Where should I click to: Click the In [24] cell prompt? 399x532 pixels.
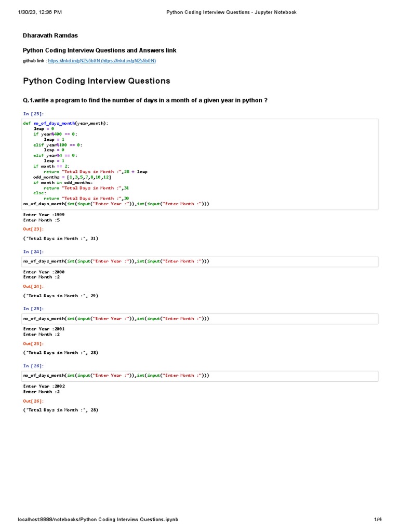pos(33,251)
